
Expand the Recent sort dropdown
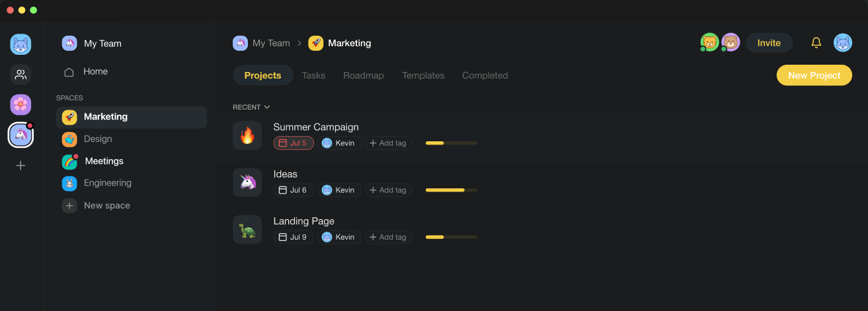251,107
